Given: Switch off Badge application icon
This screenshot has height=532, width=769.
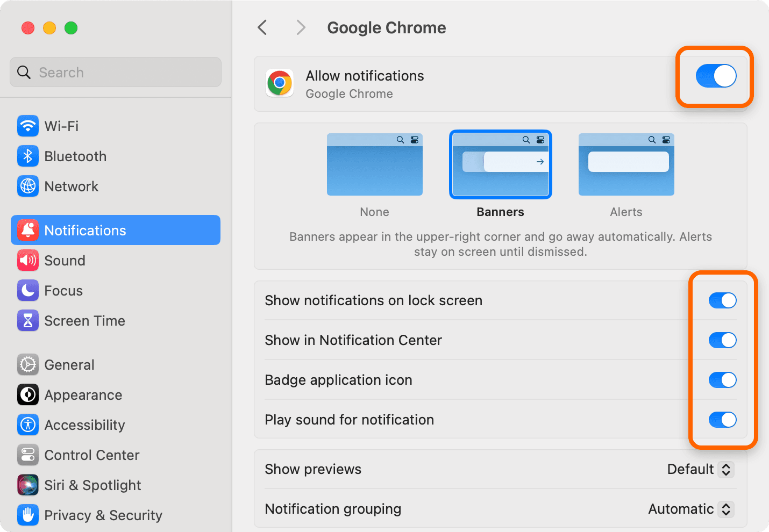Looking at the screenshot, I should (x=723, y=380).
